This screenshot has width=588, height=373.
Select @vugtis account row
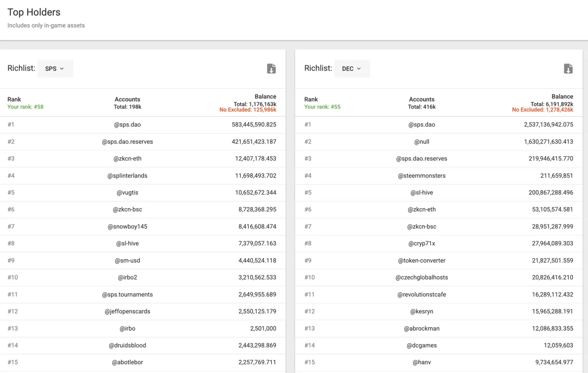coord(142,193)
